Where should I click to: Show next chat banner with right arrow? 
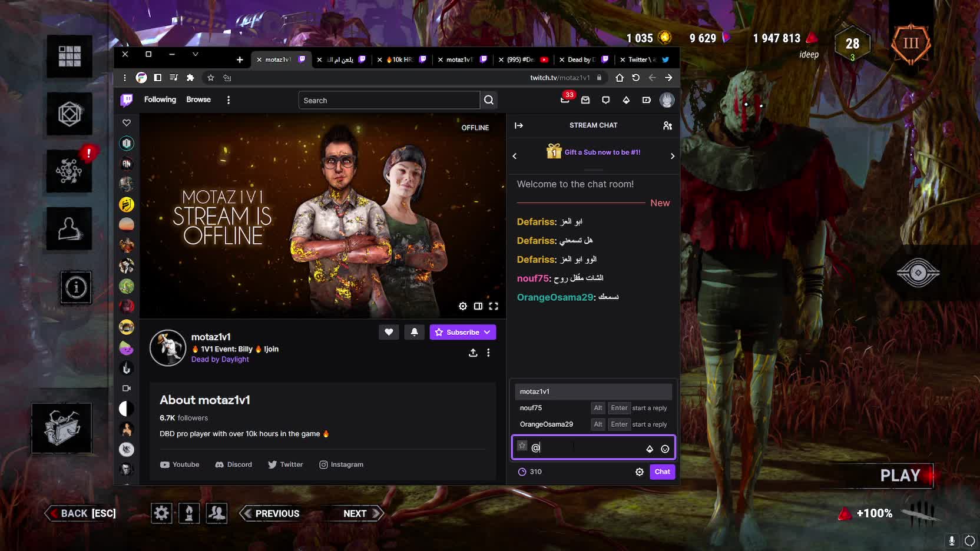pyautogui.click(x=672, y=156)
